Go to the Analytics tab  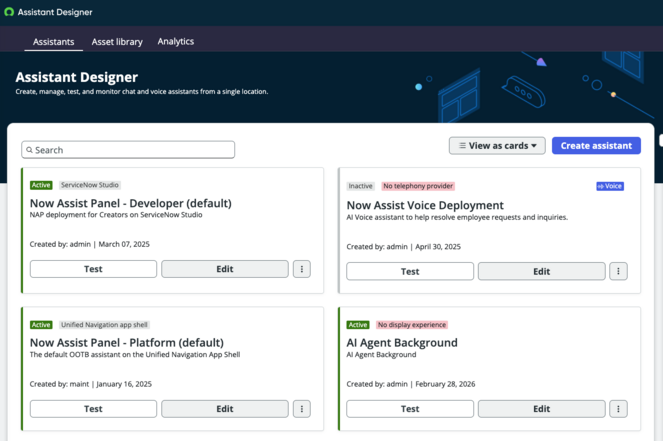[175, 41]
